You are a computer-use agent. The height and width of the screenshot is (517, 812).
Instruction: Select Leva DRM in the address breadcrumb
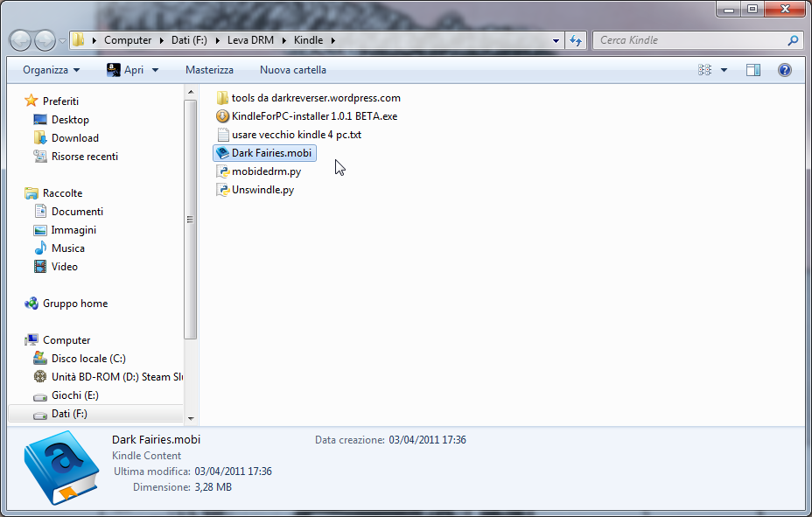click(250, 40)
